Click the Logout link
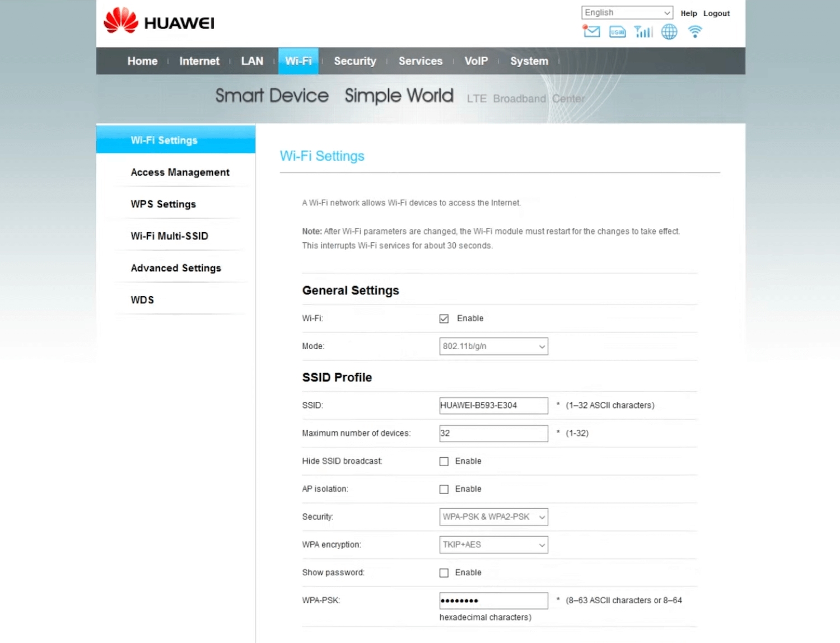The image size is (840, 643). 716,13
